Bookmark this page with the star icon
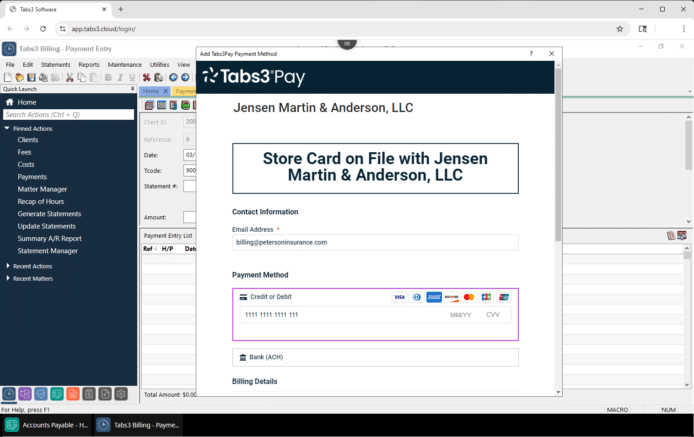The width and height of the screenshot is (694, 437). [x=620, y=29]
